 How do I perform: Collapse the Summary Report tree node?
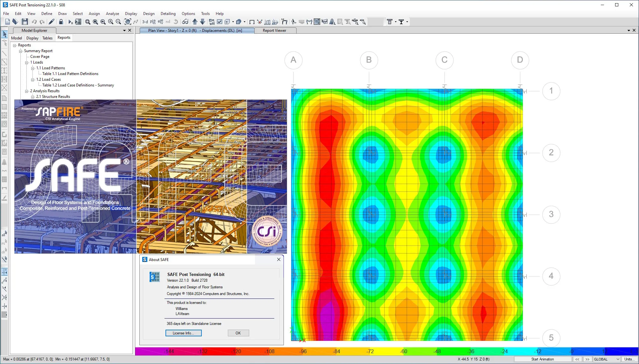pyautogui.click(x=21, y=51)
